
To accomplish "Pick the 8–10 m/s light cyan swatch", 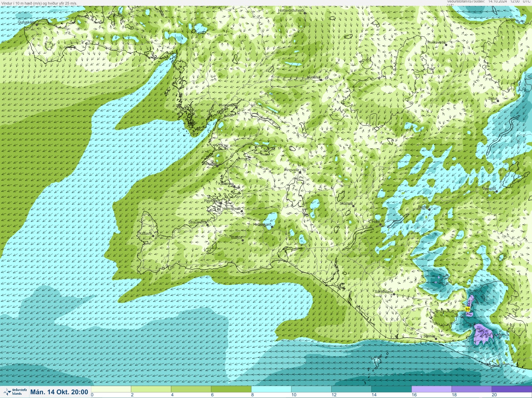I will point(271,389).
